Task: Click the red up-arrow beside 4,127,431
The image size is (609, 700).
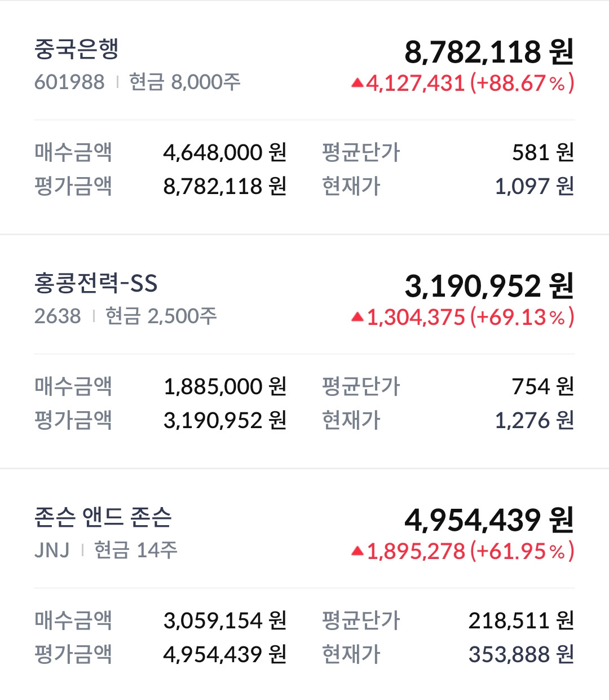Action: click(x=357, y=83)
